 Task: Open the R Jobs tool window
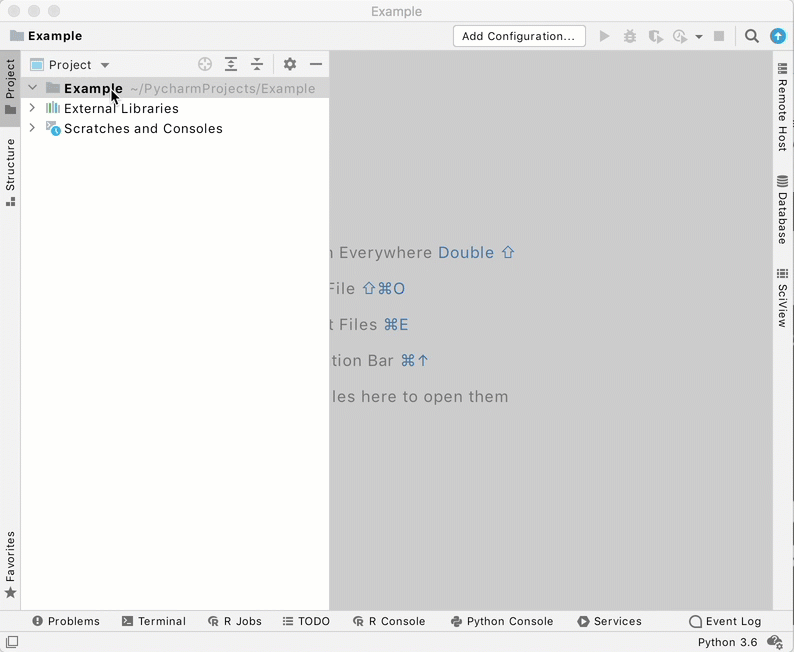(234, 621)
